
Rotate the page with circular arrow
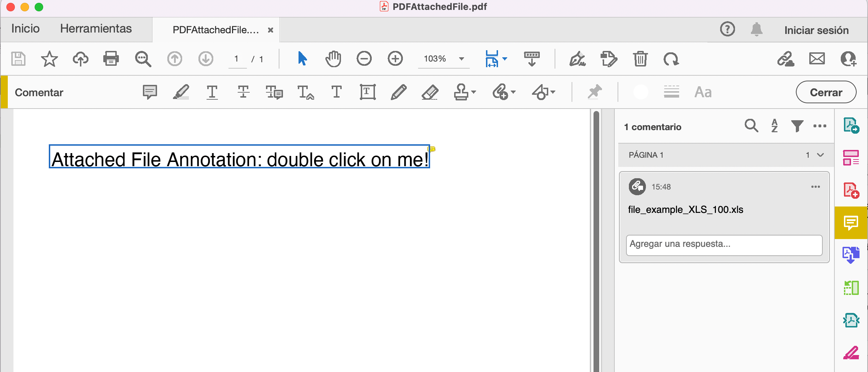click(x=671, y=59)
